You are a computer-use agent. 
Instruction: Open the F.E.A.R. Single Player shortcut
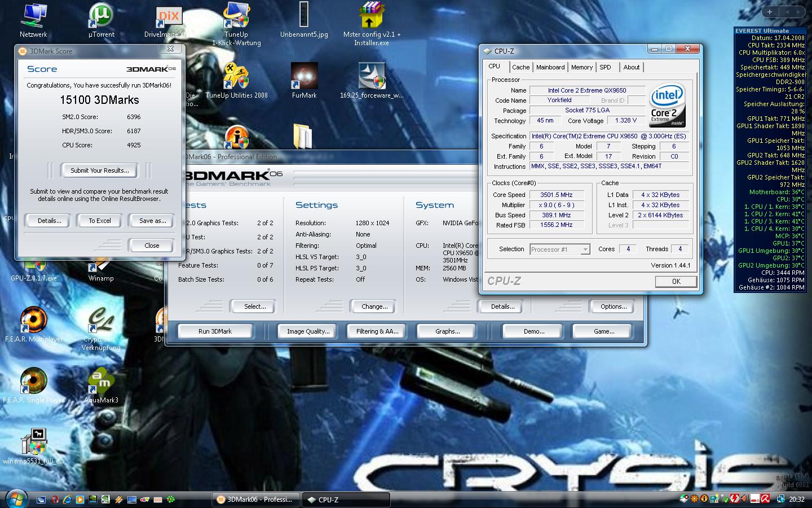click(x=34, y=386)
